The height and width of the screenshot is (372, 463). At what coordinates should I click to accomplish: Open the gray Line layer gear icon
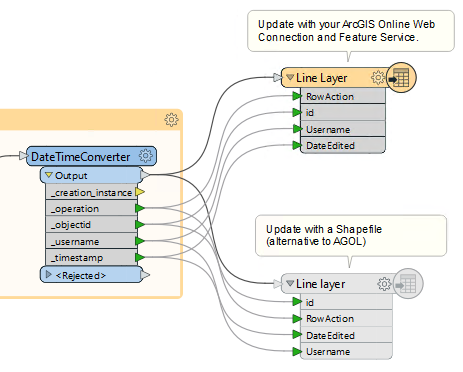tap(384, 284)
